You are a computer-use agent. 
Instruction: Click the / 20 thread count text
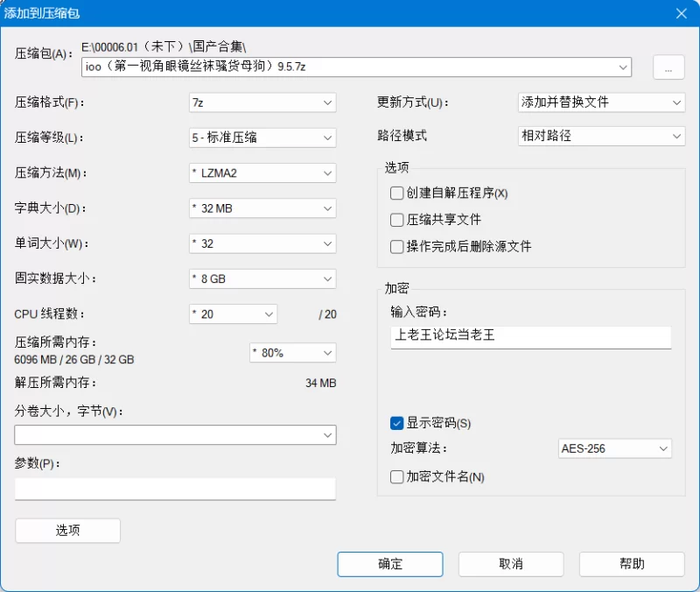[x=327, y=314]
